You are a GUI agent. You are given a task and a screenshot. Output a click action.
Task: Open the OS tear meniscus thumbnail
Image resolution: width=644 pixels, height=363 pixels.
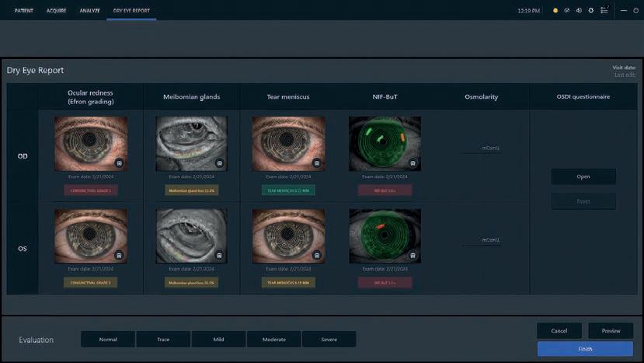(x=288, y=236)
